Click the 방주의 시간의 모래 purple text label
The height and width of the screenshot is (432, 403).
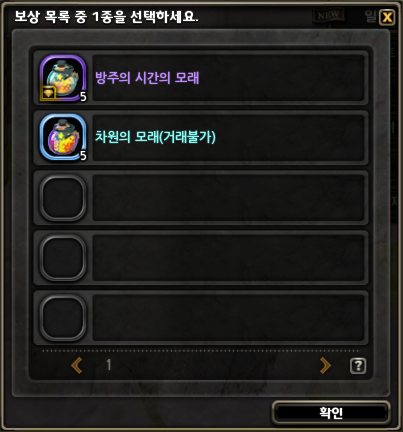(x=147, y=78)
